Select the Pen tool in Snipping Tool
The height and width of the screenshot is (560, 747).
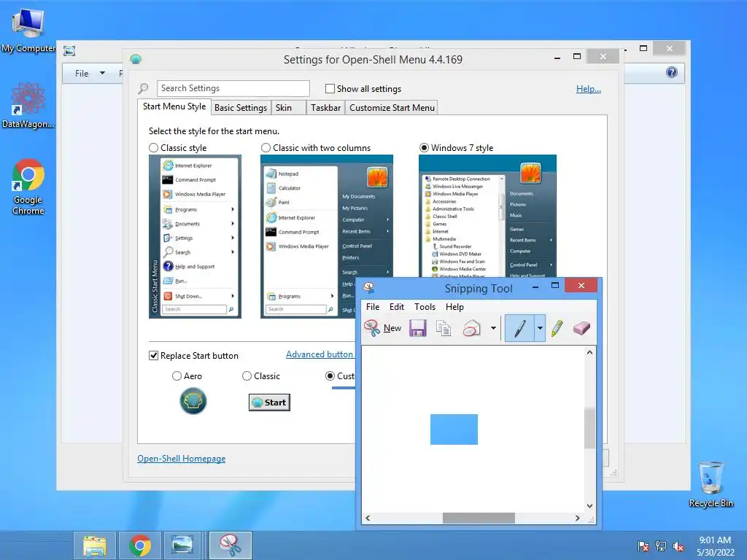pyautogui.click(x=519, y=328)
